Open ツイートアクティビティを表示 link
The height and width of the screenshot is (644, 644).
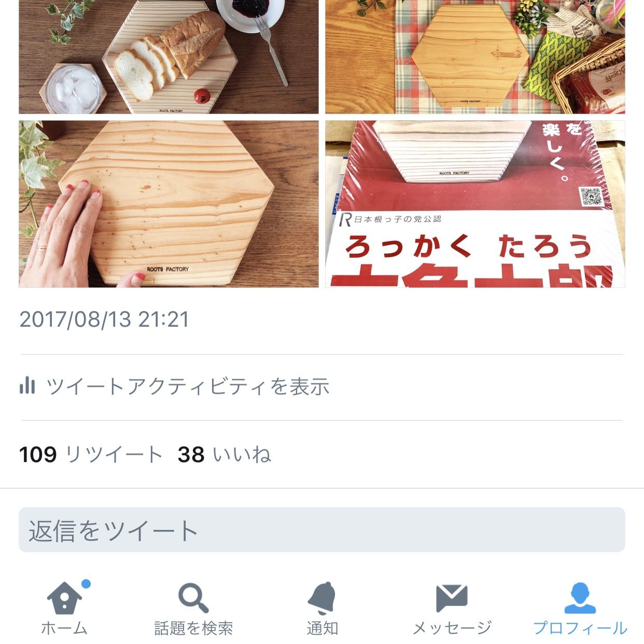click(188, 386)
